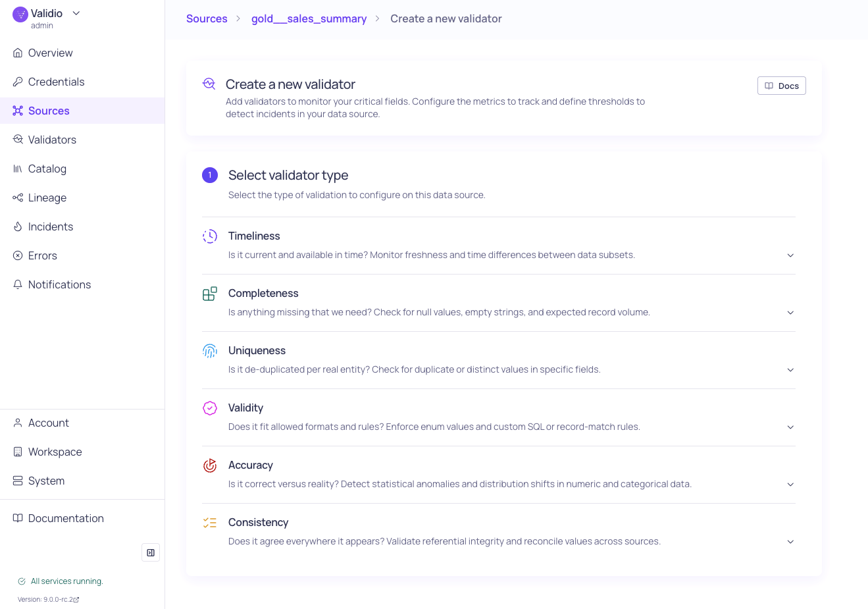The height and width of the screenshot is (609, 868).
Task: Click the Incidents flame icon
Action: click(18, 226)
